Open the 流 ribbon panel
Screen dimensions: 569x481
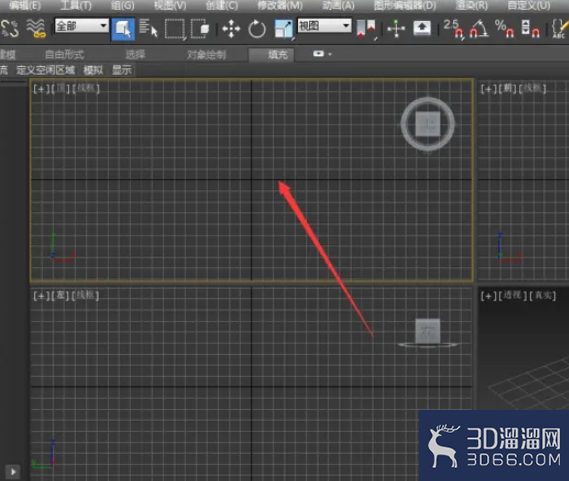(x=4, y=70)
